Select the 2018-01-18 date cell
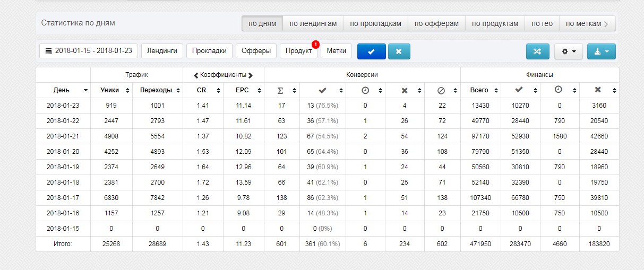This screenshot has width=644, height=270. click(x=63, y=182)
